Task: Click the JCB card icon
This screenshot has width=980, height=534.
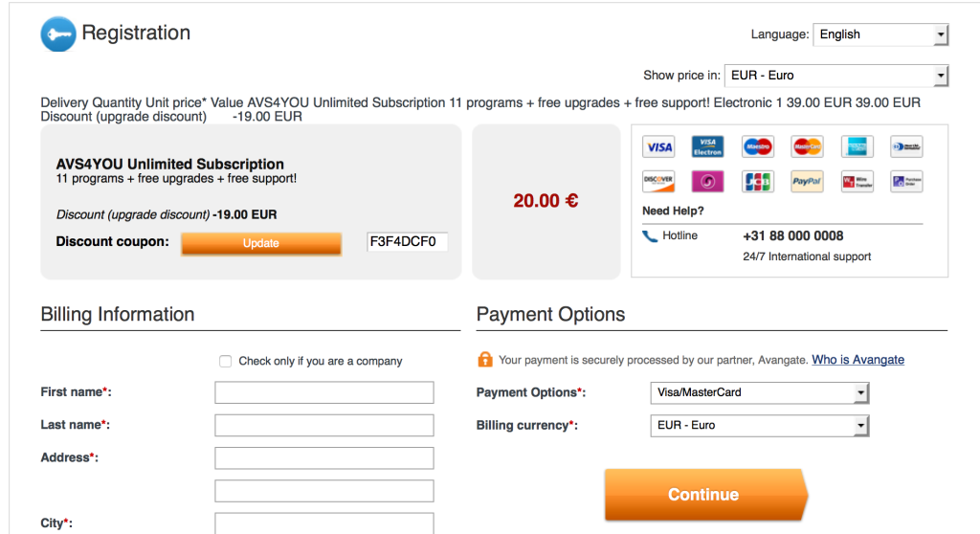Action: pos(758,181)
